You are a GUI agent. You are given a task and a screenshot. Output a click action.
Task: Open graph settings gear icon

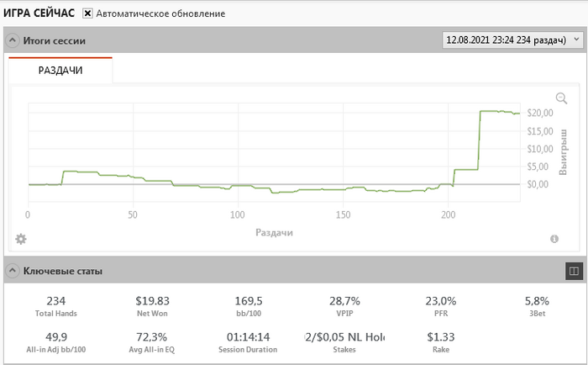pyautogui.click(x=21, y=239)
